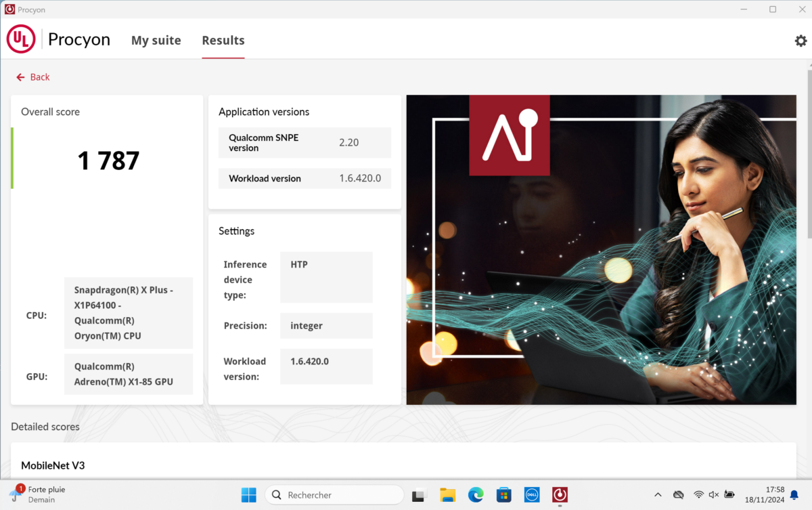Open Microsoft Edge from the taskbar
Viewport: 812px width, 510px height.
tap(476, 495)
